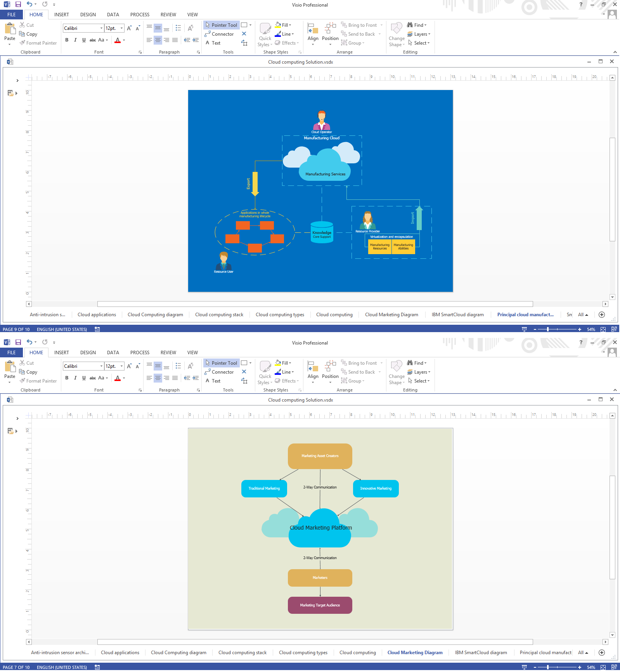
Task: Click Increase font size in top window
Action: (129, 28)
